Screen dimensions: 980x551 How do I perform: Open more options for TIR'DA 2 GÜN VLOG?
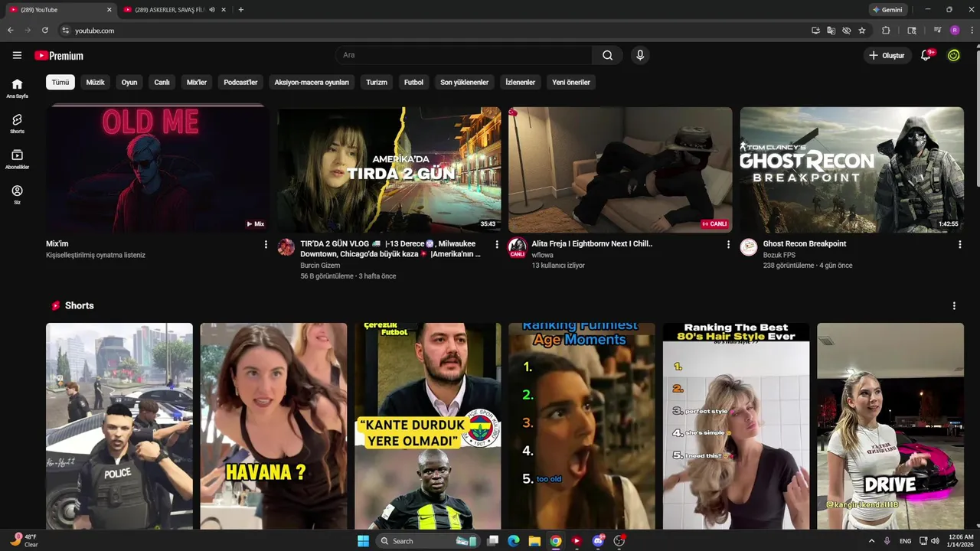pos(497,244)
